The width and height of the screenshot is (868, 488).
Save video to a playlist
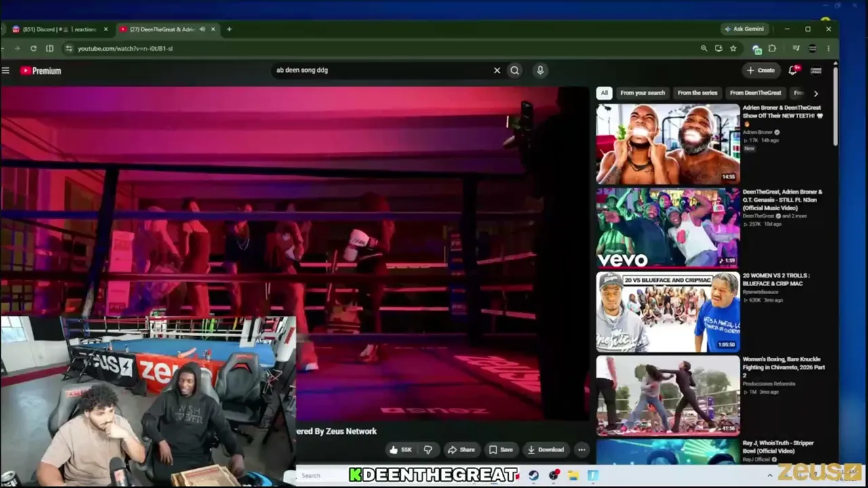click(x=500, y=449)
